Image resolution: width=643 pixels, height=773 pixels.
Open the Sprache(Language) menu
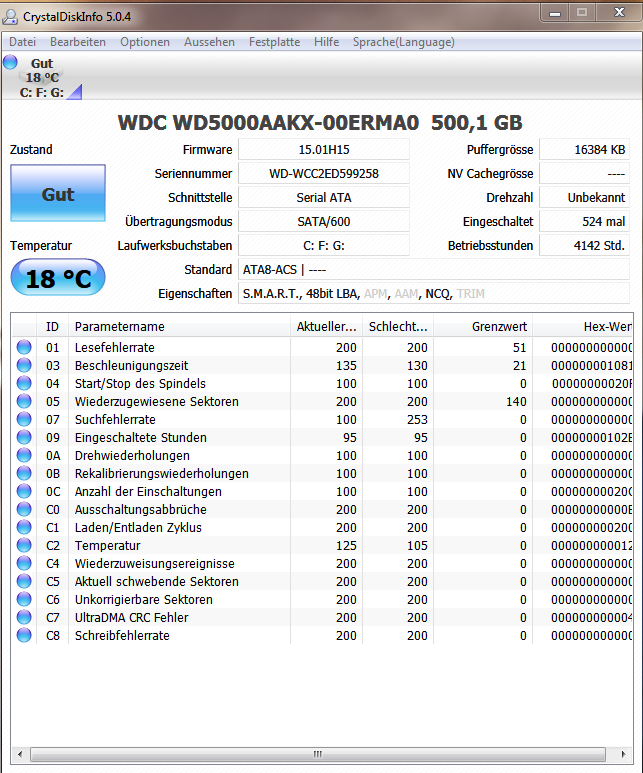(x=404, y=42)
